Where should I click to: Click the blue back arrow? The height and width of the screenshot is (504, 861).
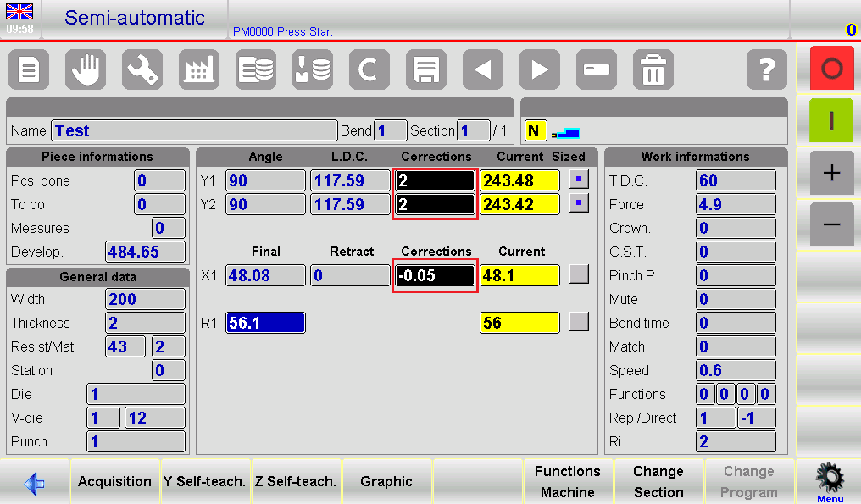(x=35, y=483)
